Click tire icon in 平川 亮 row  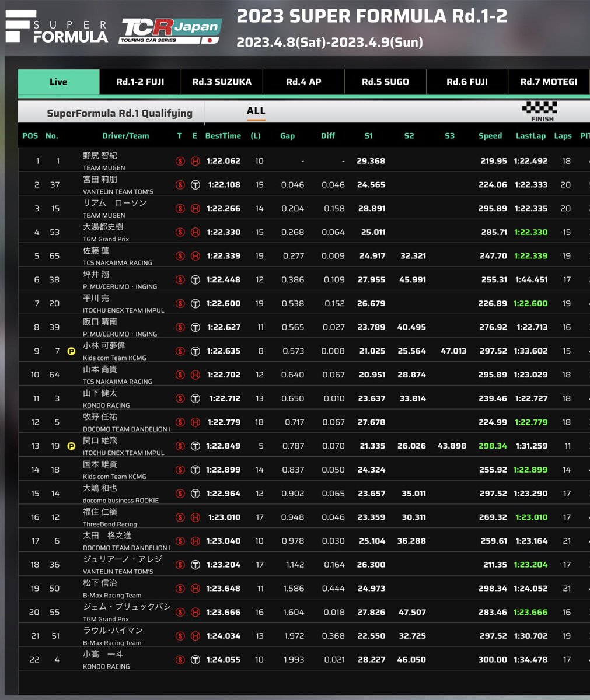coord(180,303)
